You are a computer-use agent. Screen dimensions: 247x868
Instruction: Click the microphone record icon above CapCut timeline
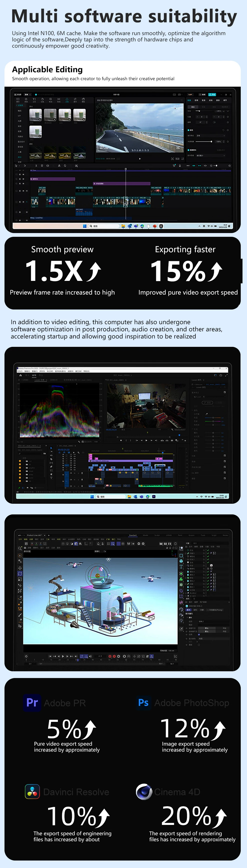180,166
